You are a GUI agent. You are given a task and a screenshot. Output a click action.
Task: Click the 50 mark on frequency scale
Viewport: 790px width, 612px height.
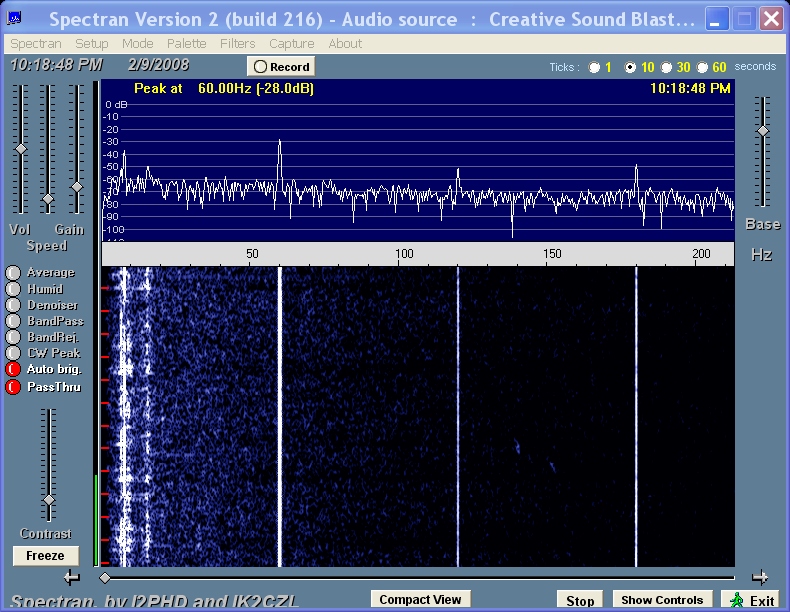pos(252,253)
